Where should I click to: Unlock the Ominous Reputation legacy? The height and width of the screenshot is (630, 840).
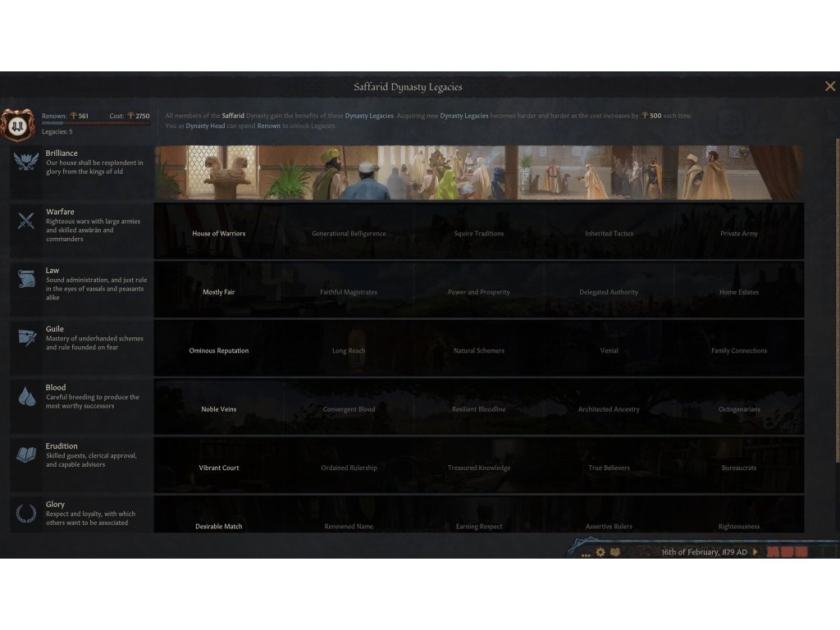pyautogui.click(x=218, y=350)
